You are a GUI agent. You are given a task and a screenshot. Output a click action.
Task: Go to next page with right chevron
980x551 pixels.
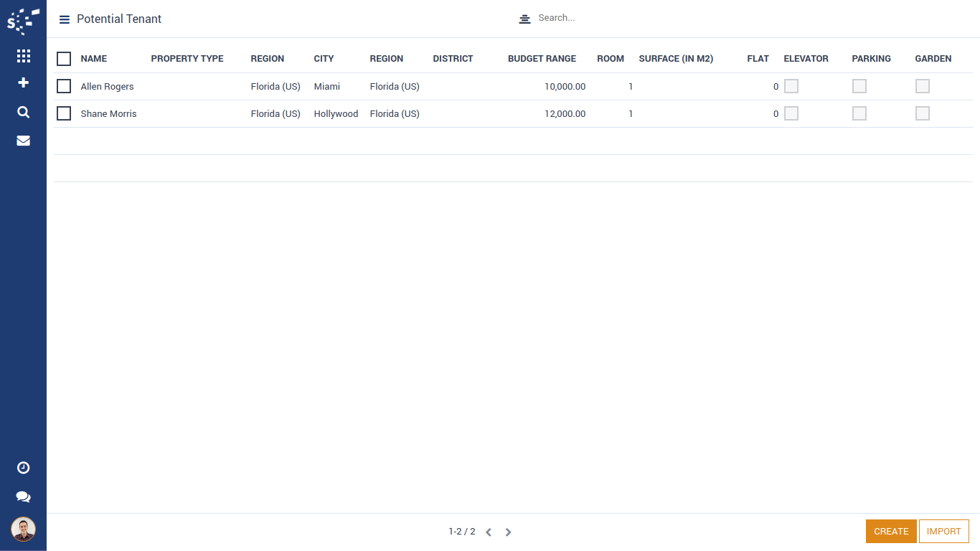click(x=508, y=532)
